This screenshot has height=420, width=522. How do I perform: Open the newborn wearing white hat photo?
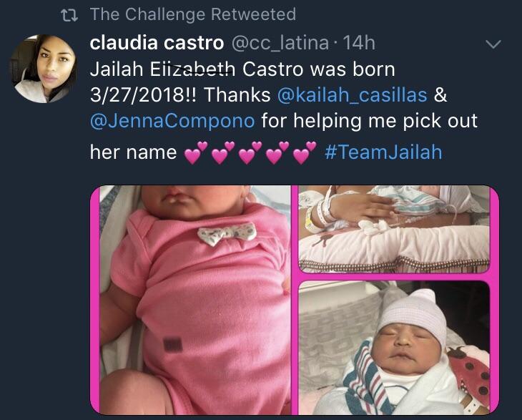(x=394, y=348)
